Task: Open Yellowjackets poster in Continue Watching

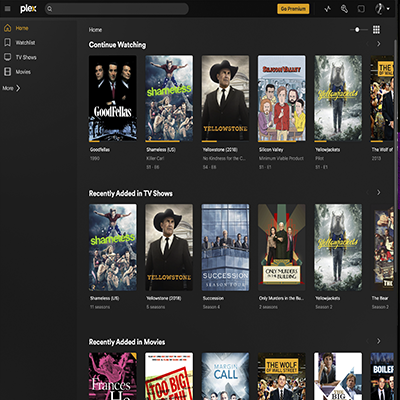Action: [338, 98]
